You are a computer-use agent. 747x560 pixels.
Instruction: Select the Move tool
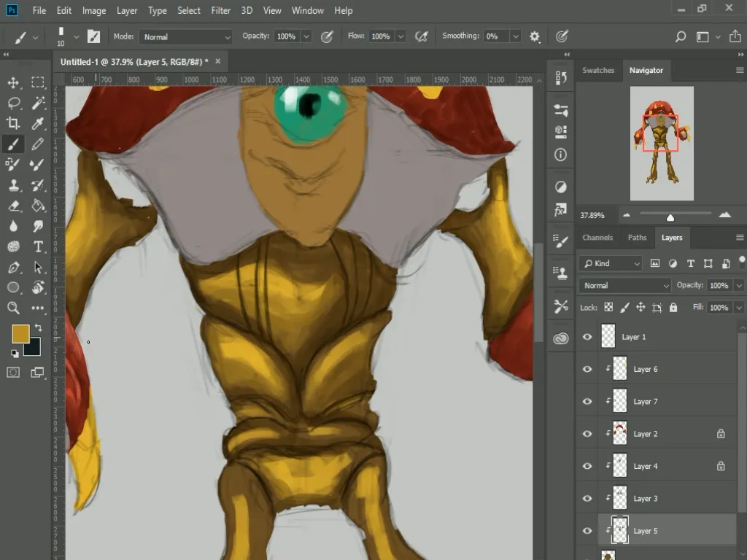[x=13, y=82]
